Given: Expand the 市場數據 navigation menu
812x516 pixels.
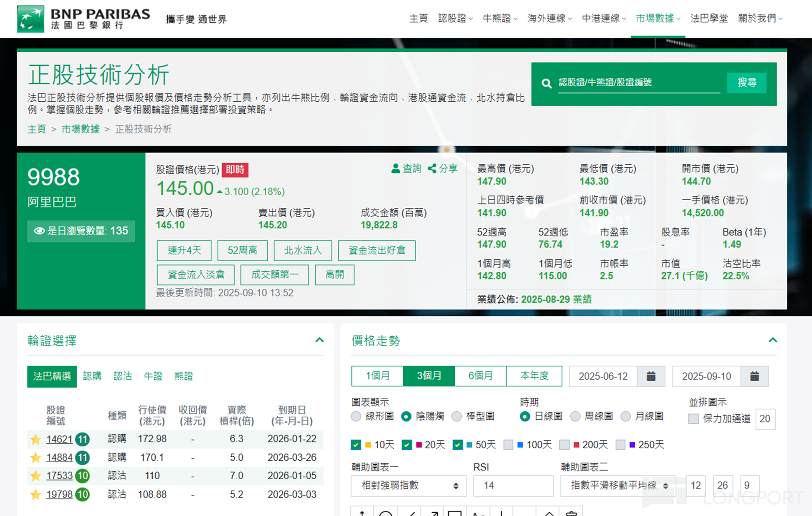Looking at the screenshot, I should coord(658,18).
